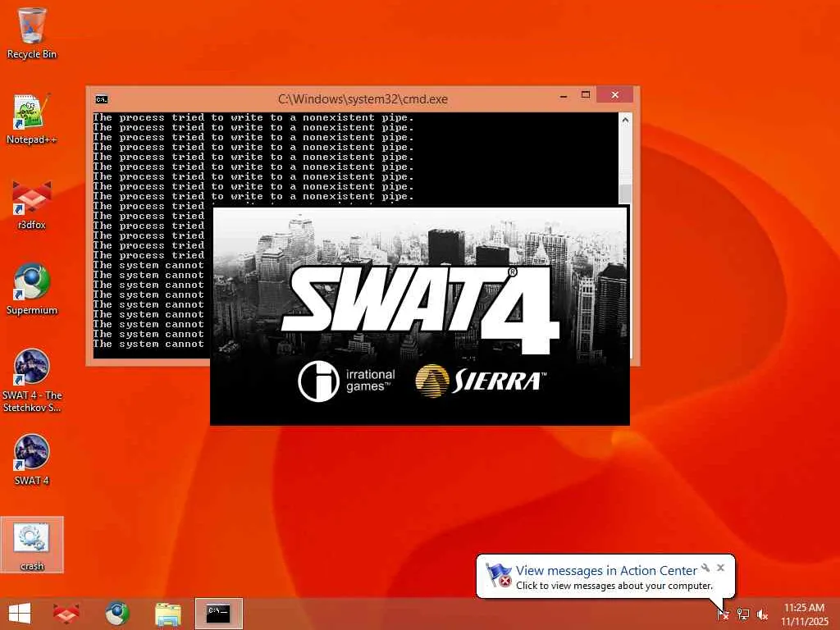Click the cmd.exe title bar system icon
Screen dimensions: 840x630
101,99
